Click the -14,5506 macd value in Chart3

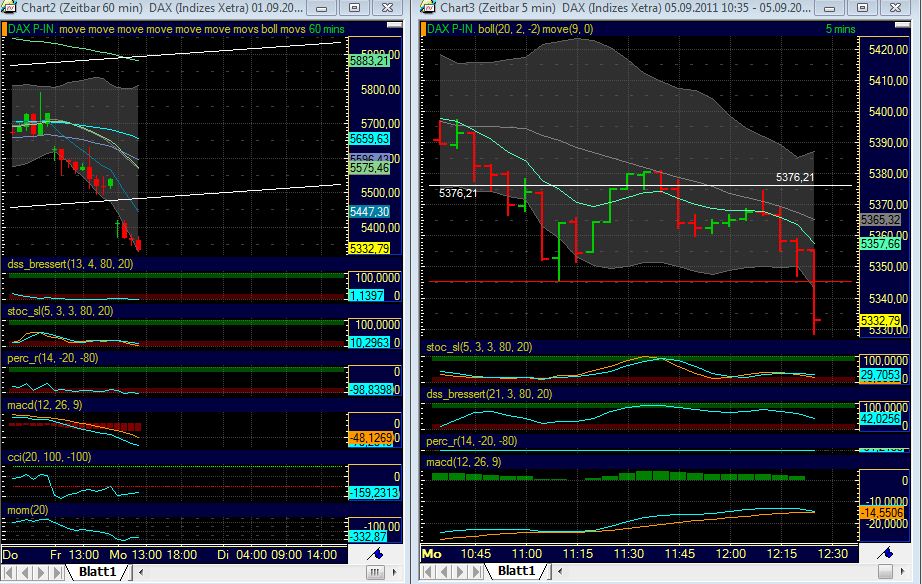(x=881, y=513)
